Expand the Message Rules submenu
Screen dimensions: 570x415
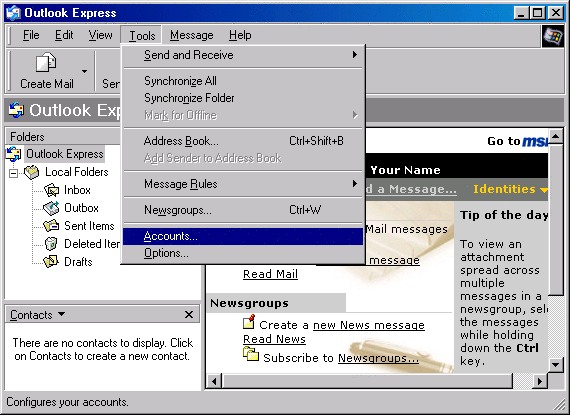pos(243,184)
